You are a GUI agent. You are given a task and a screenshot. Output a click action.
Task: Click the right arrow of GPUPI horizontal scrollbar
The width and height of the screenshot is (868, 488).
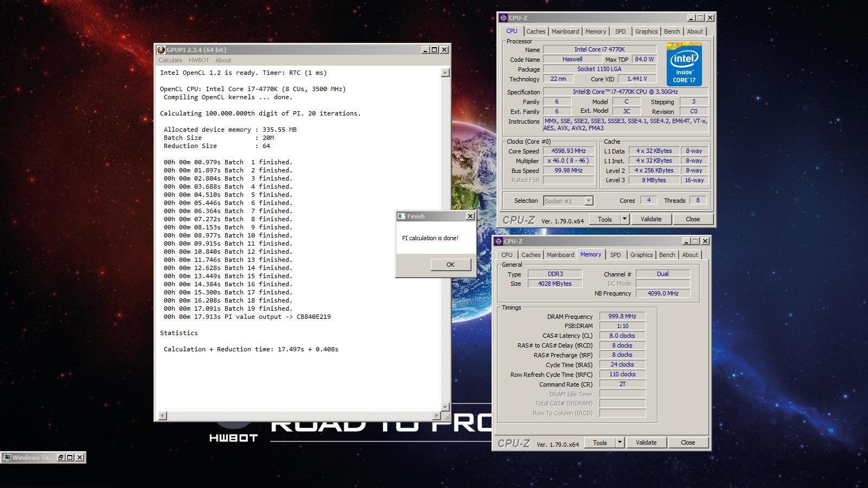(x=437, y=416)
